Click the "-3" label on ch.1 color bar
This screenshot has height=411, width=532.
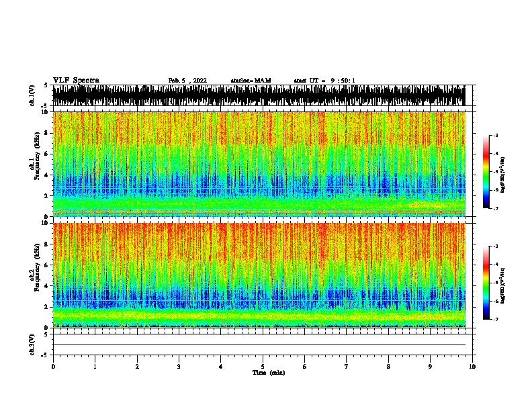[x=495, y=135]
